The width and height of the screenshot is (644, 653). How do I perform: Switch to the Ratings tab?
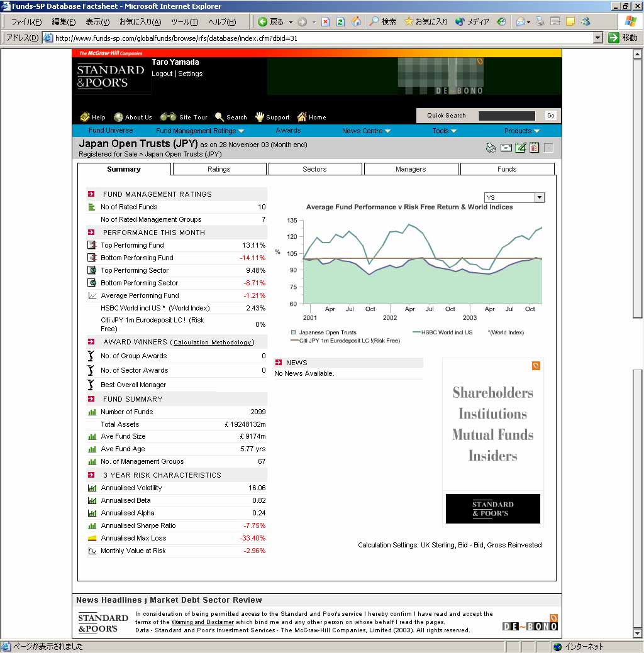click(219, 169)
